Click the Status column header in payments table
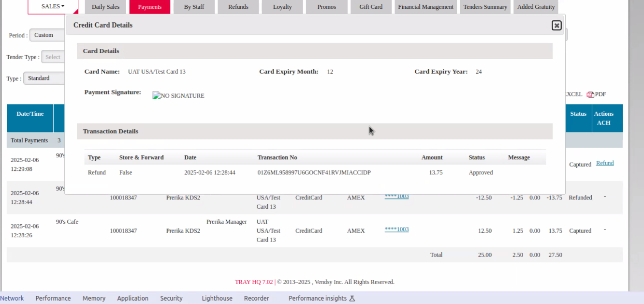This screenshot has height=304, width=644. (578, 118)
